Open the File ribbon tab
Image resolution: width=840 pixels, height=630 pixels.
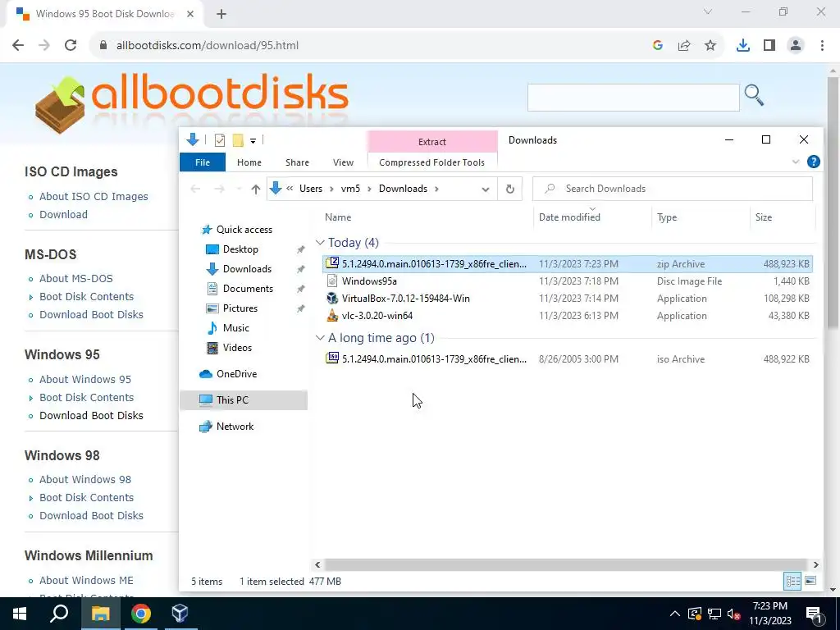[203, 162]
